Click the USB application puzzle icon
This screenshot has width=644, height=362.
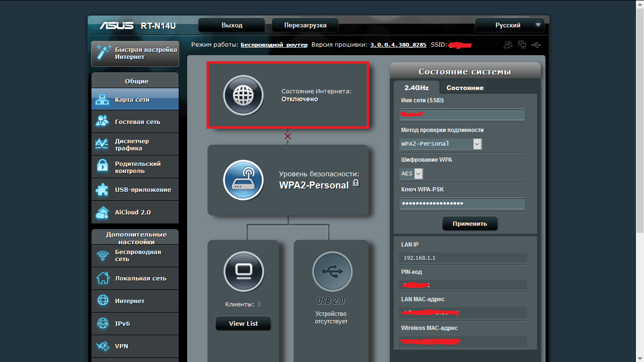[102, 189]
